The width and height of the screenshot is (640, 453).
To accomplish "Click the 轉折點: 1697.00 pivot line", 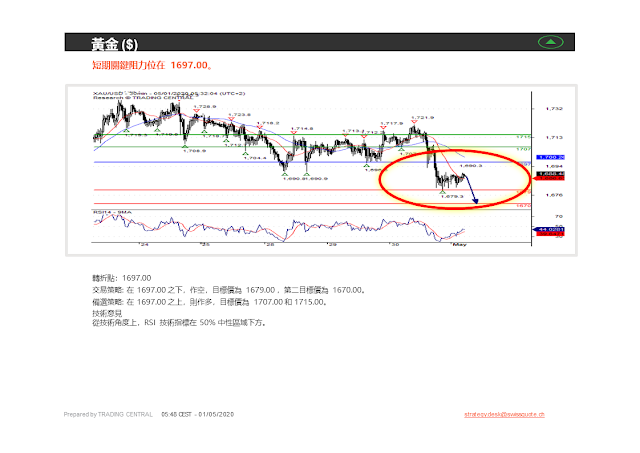I will coord(122,278).
